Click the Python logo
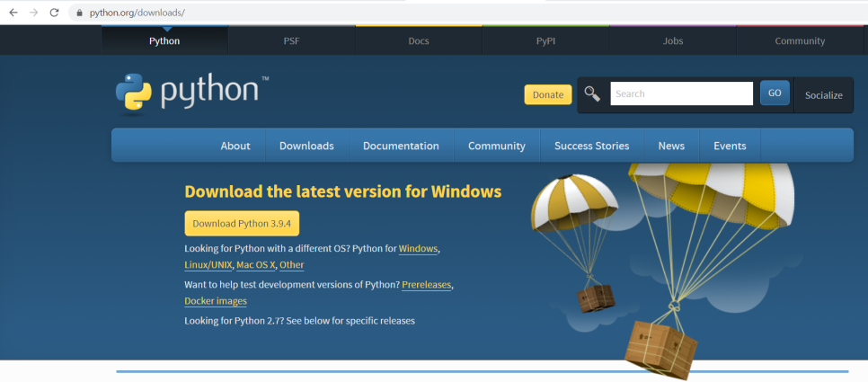The image size is (868, 382). coord(192,94)
